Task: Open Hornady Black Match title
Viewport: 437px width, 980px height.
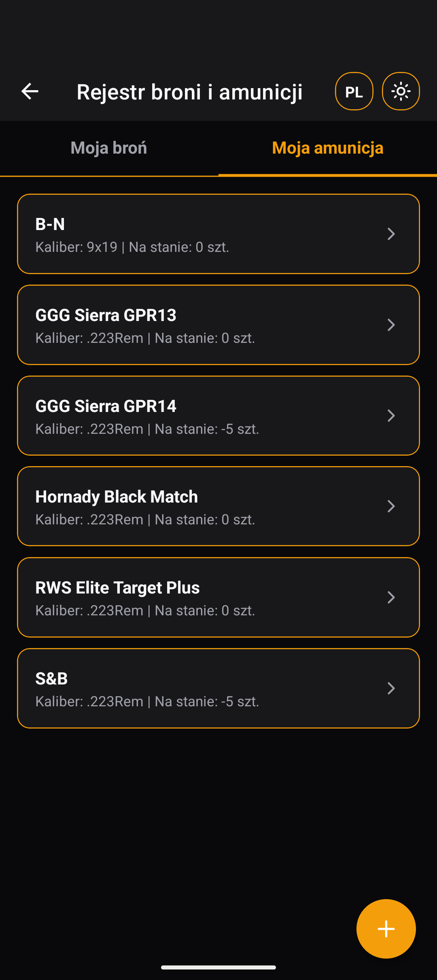Action: point(117,497)
